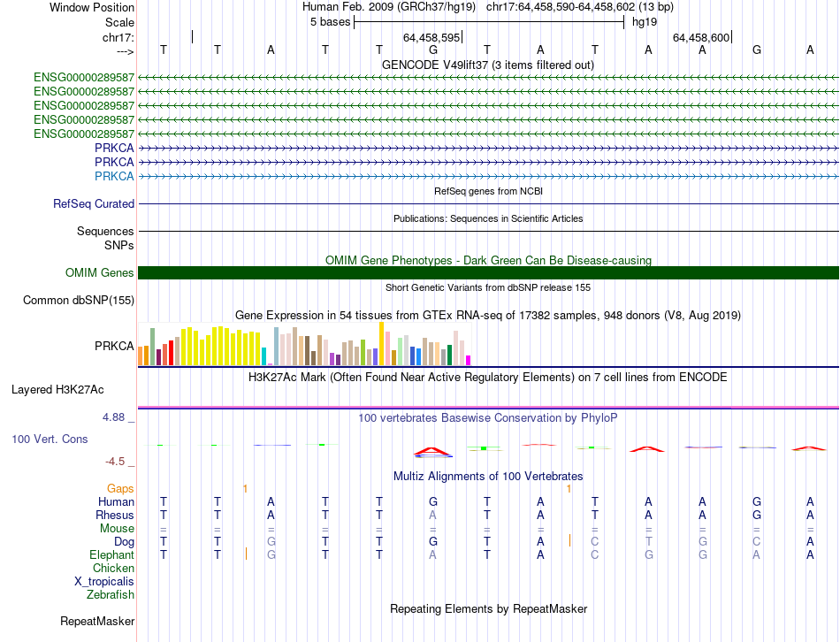Select the Rhesus species row label
Viewport: 840px width, 642px height.
(x=115, y=515)
